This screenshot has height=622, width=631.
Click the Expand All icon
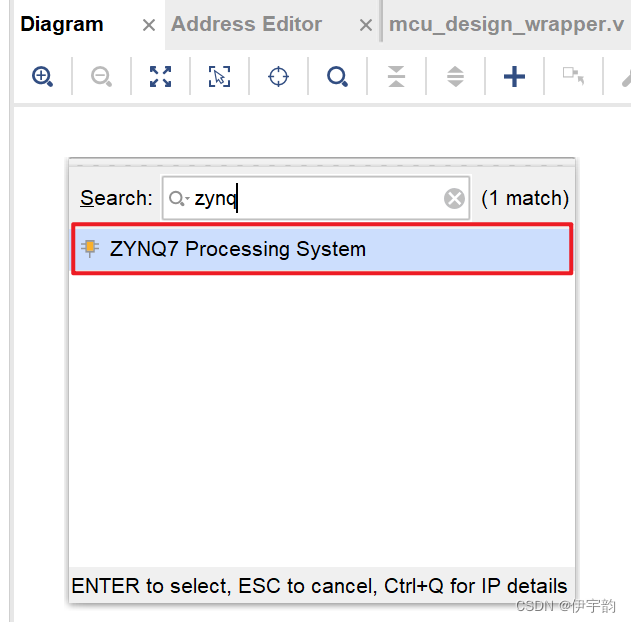click(455, 76)
